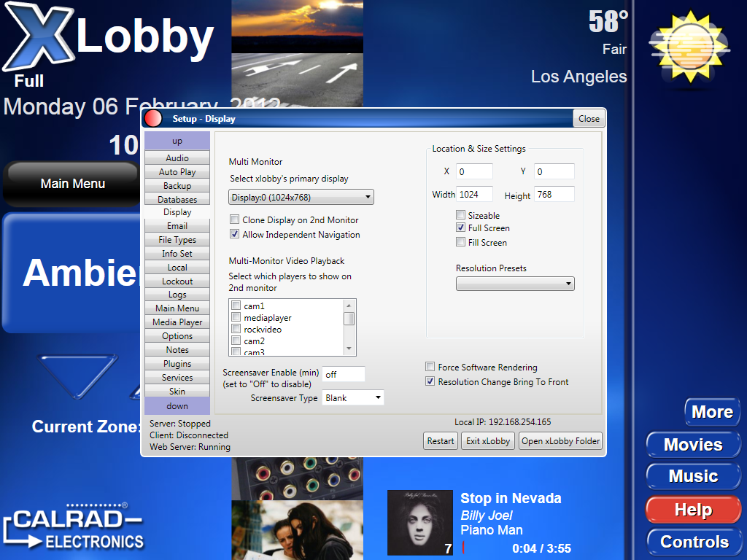This screenshot has height=560, width=747.
Task: Click the red Help button
Action: coord(693,510)
